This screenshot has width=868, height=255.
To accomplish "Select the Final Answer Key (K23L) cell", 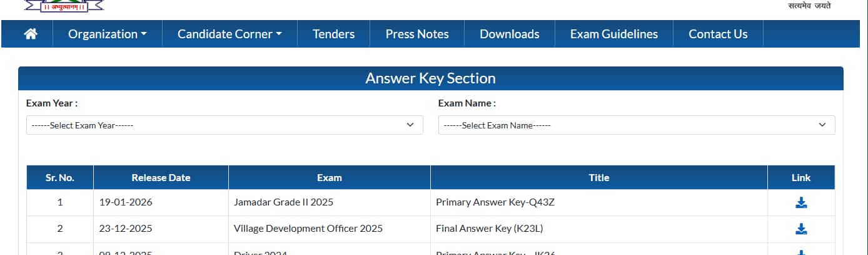I will [x=489, y=229].
